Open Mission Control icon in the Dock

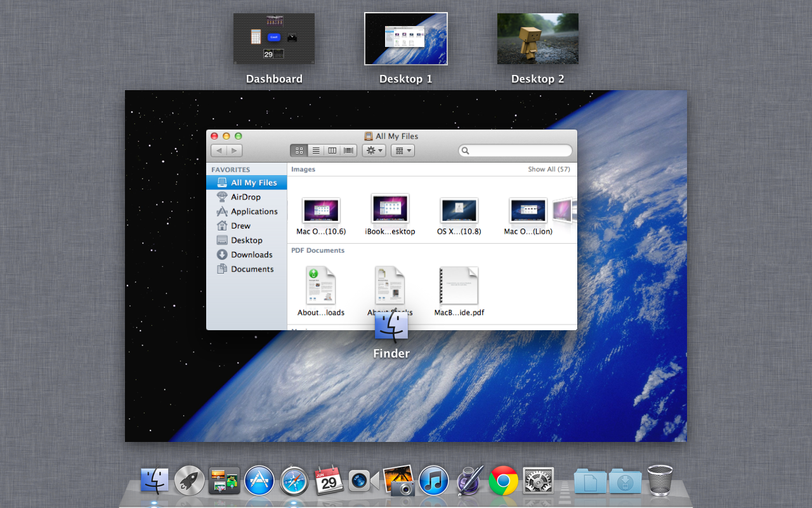(x=224, y=481)
